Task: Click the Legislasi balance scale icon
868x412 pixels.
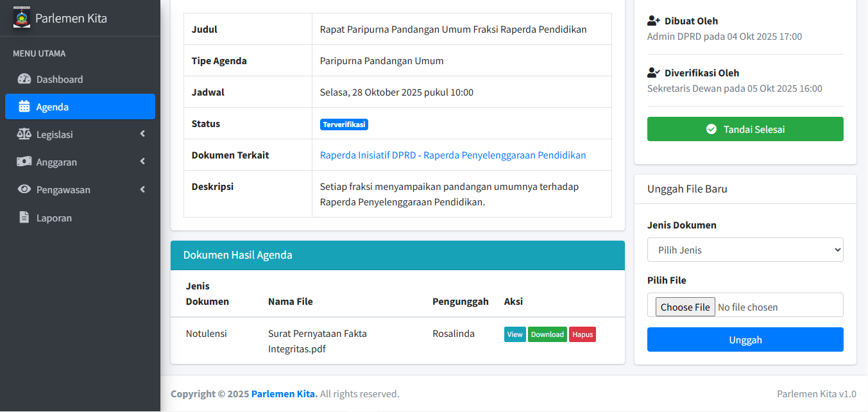Action: 24,134
